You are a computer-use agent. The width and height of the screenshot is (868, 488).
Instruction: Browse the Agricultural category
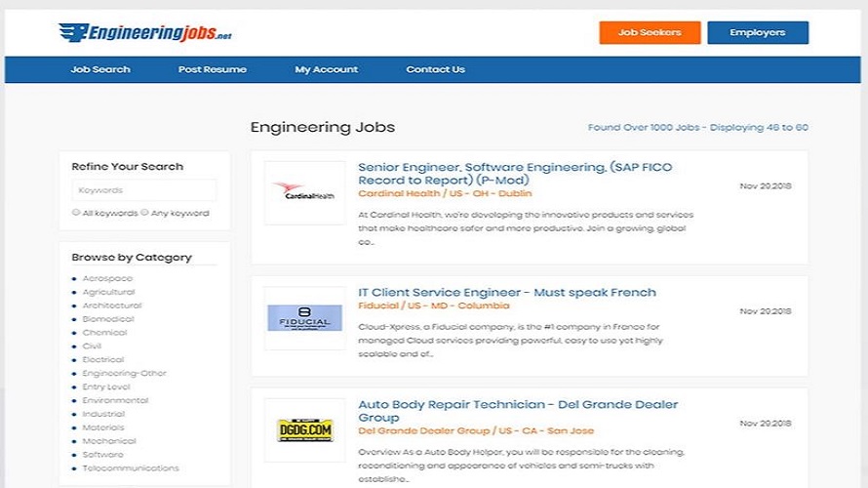(x=108, y=292)
